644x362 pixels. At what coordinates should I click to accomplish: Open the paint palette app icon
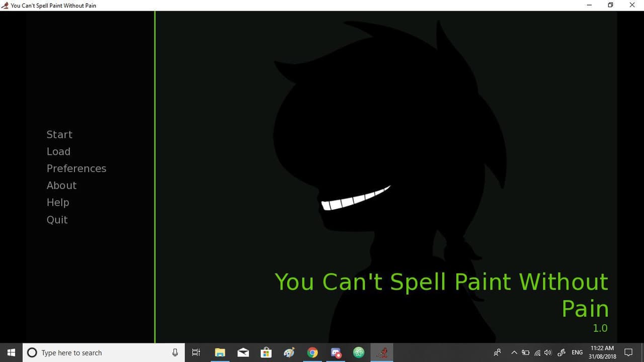289,352
